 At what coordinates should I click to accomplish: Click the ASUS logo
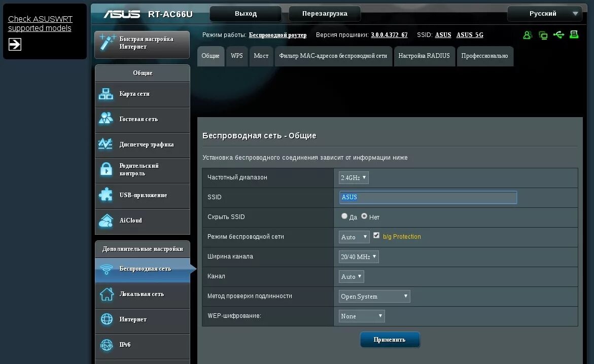pyautogui.click(x=122, y=14)
